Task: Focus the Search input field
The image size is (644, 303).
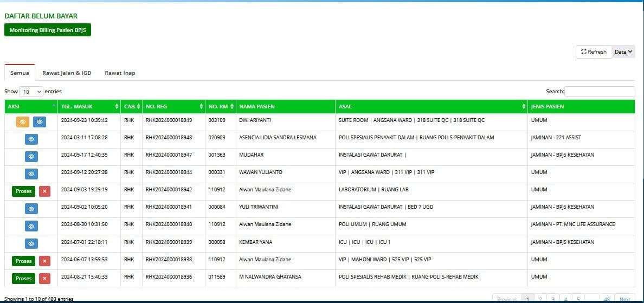Action: pos(600,92)
